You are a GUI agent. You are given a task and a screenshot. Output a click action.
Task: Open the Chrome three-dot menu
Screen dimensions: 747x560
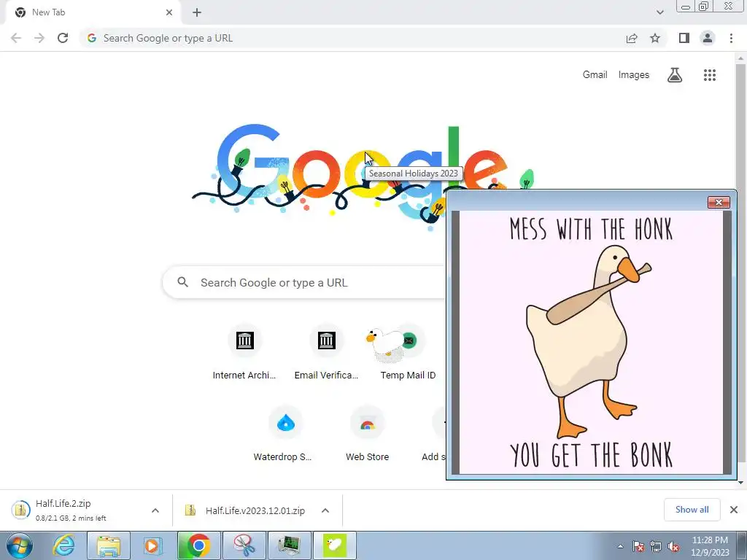point(731,38)
